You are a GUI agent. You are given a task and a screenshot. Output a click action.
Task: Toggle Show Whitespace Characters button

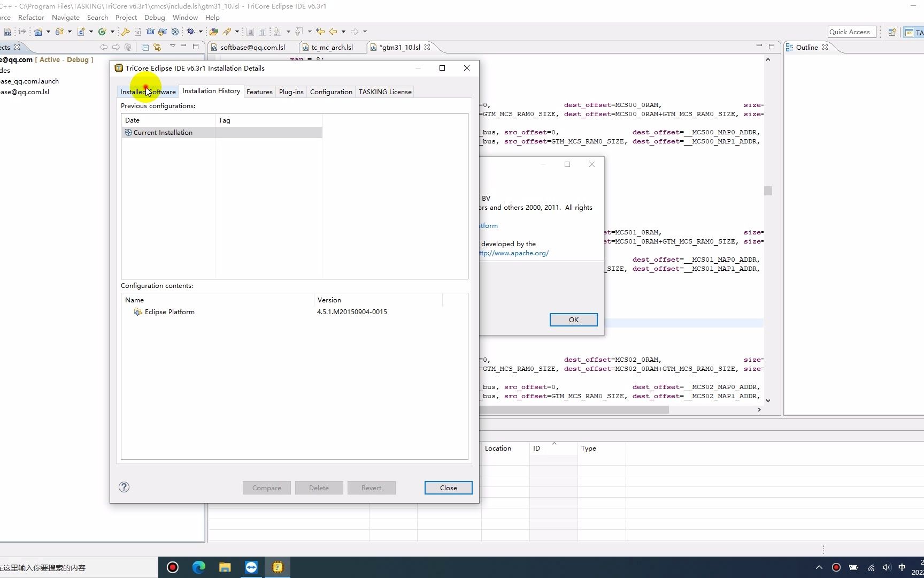263,32
